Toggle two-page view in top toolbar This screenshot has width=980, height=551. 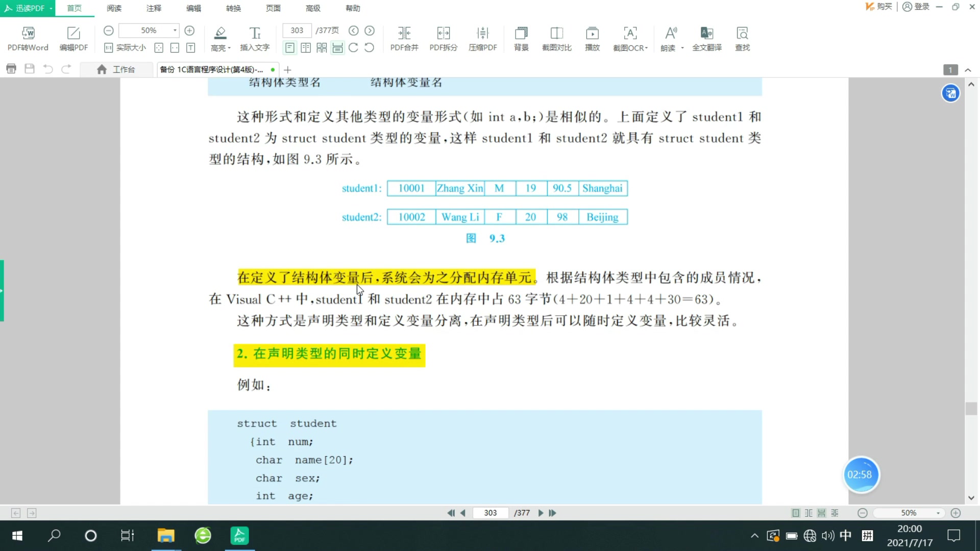tap(306, 47)
